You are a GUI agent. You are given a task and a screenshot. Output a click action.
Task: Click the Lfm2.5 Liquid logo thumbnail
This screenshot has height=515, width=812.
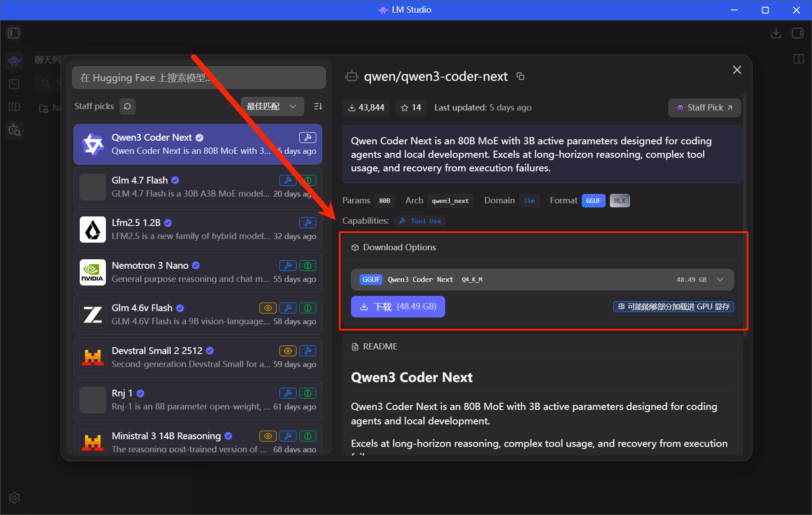[x=93, y=230]
